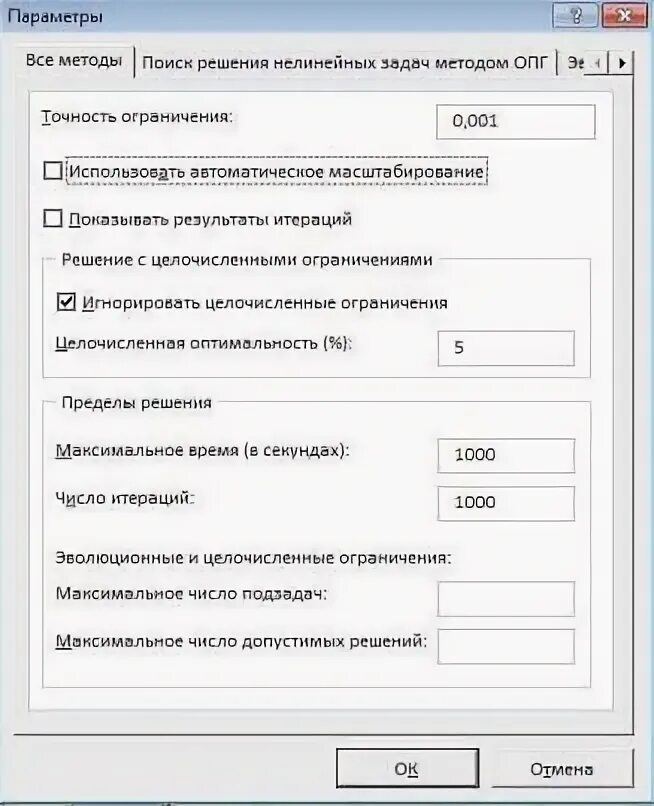Screen dimensions: 654x806
Task: Click the Максимальное число подзадач field
Action: click(x=506, y=598)
